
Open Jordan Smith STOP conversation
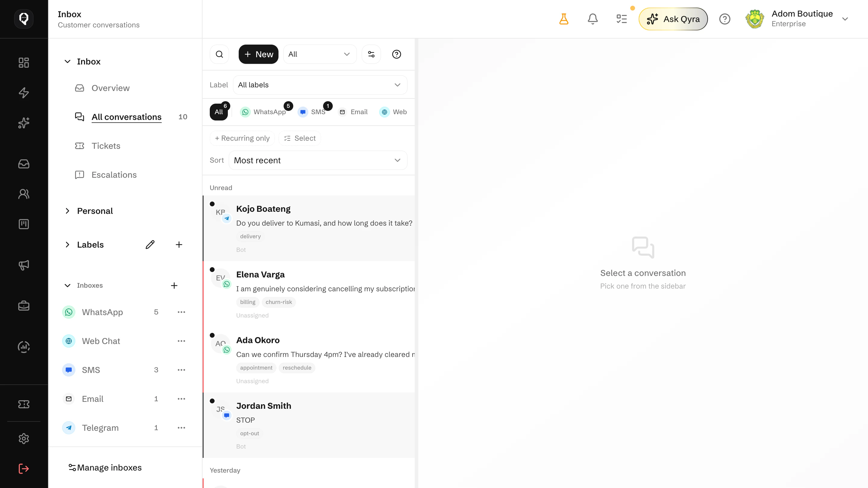(x=309, y=425)
